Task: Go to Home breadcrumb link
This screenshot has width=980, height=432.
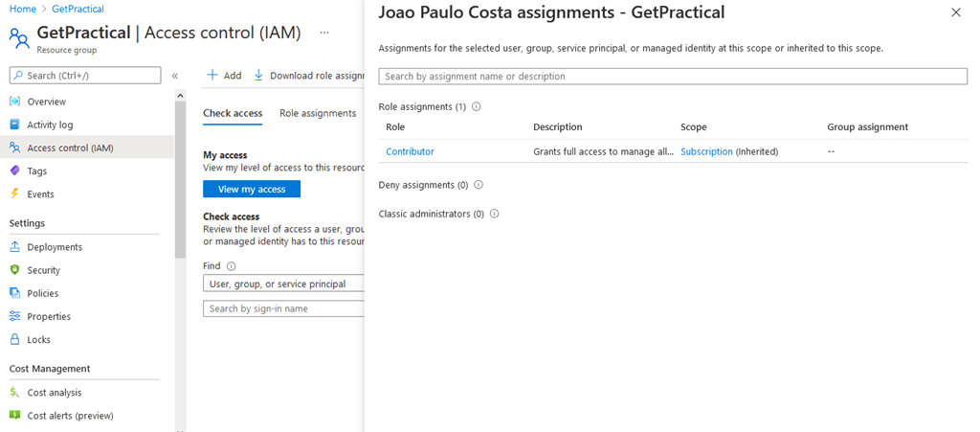Action: click(x=23, y=9)
